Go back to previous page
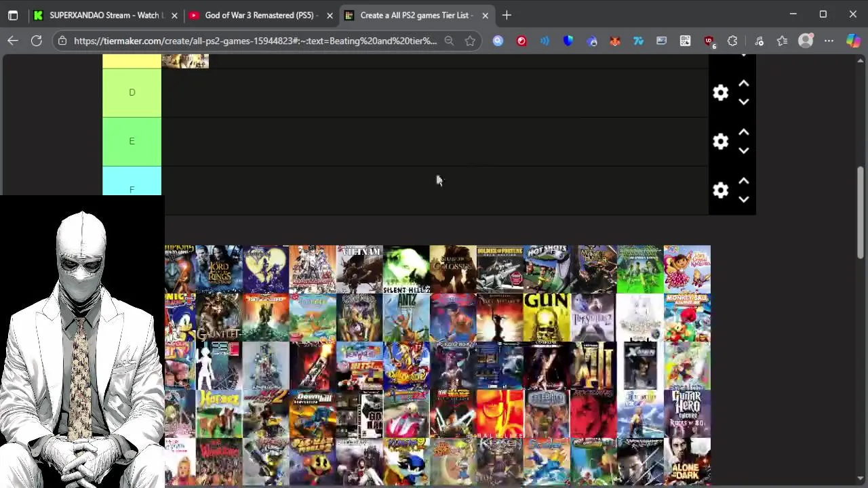 pyautogui.click(x=13, y=41)
